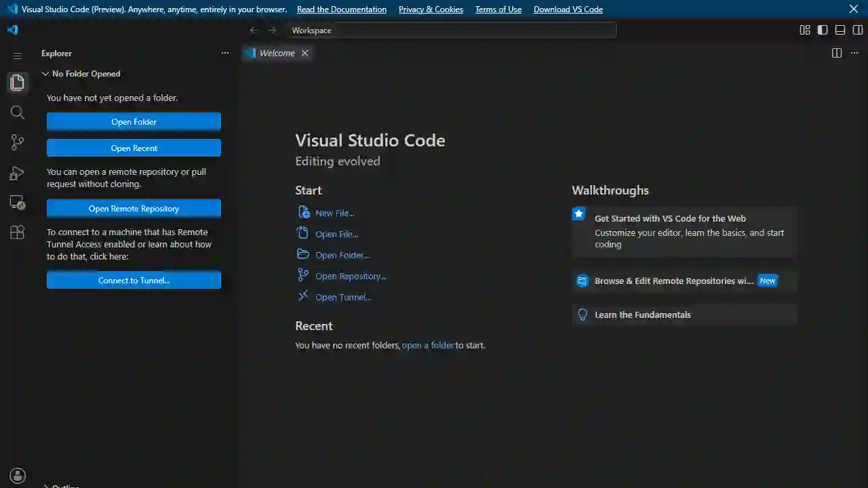Open Explorer's Views and More Actions menu
Screen dimensions: 868x488
coord(225,53)
